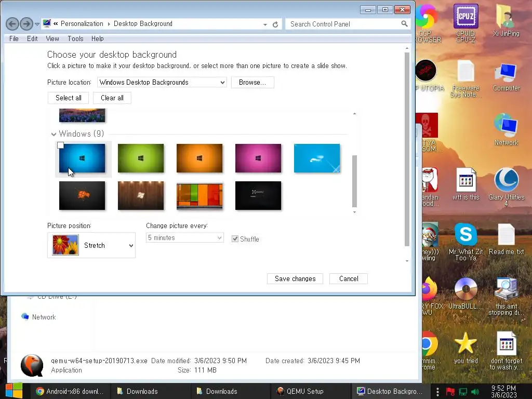The height and width of the screenshot is (399, 532).
Task: Select the black wallpaper with small white logo
Action: click(258, 195)
